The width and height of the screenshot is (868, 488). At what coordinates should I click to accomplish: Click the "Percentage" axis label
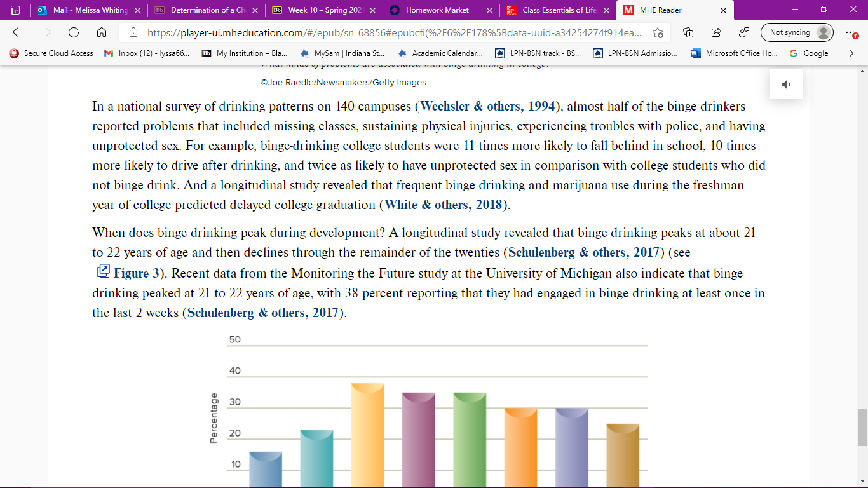(214, 418)
